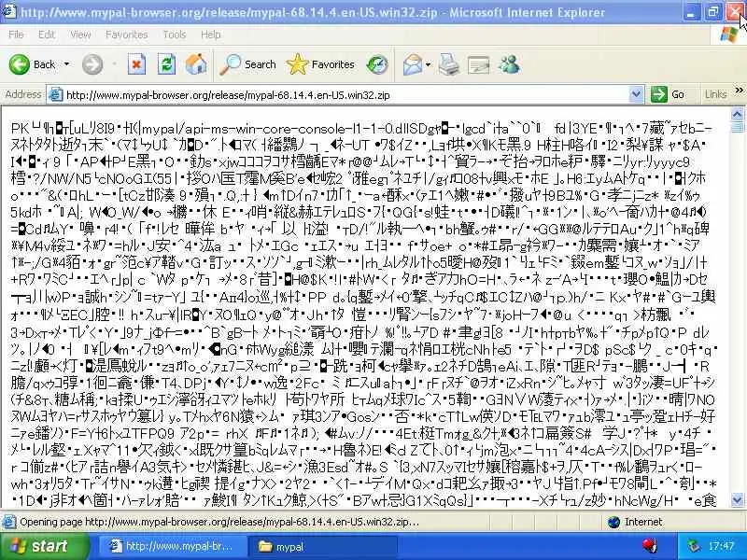
Task: Click the greyed Forward arrow button
Action: [x=92, y=64]
